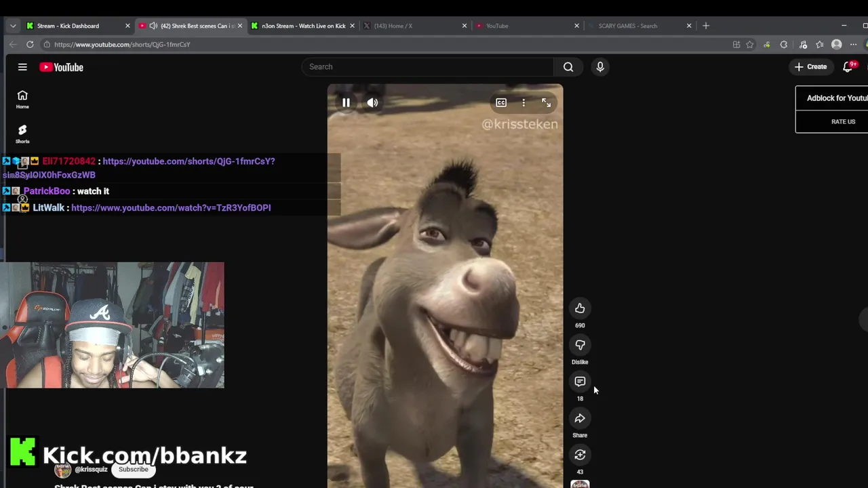This screenshot has height=488, width=868.
Task: Open the @krissquiz channel avatar
Action: (62, 470)
